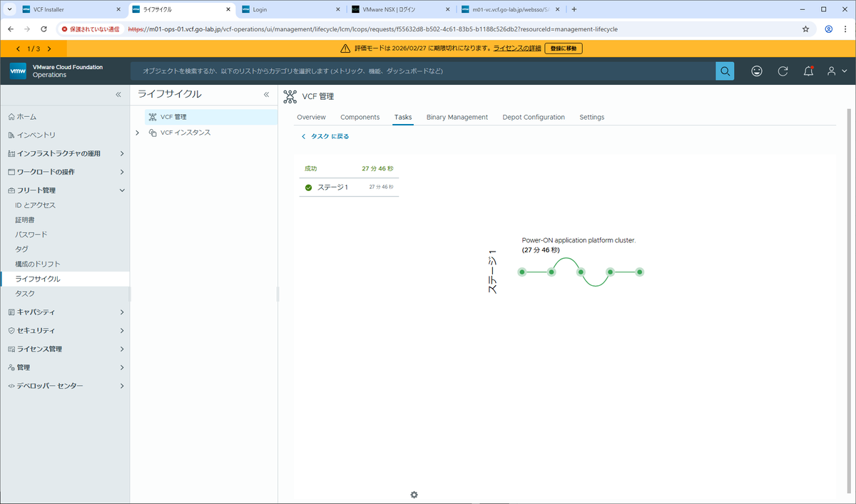Click the last node of the stage flow
The width and height of the screenshot is (856, 504).
pyautogui.click(x=640, y=272)
